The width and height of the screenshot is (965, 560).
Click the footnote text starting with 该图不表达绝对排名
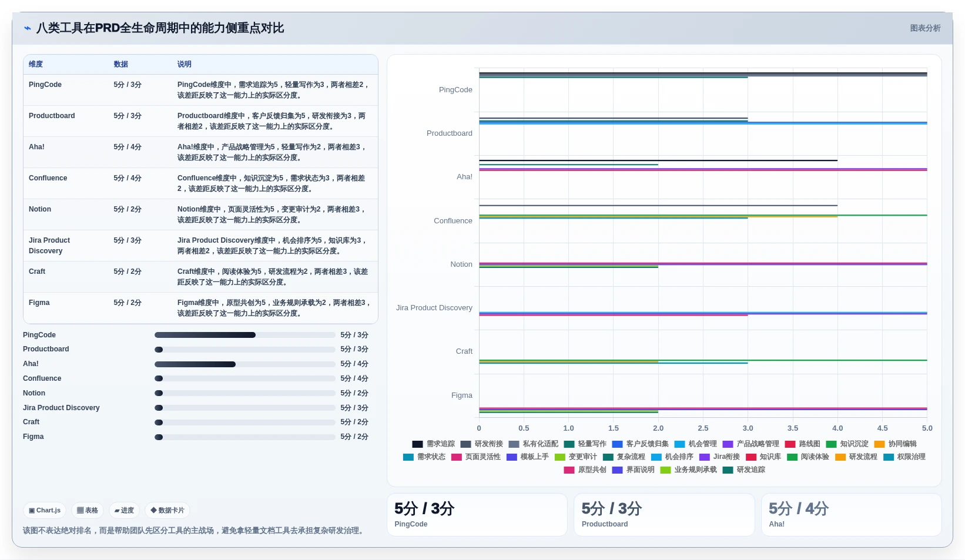(195, 531)
